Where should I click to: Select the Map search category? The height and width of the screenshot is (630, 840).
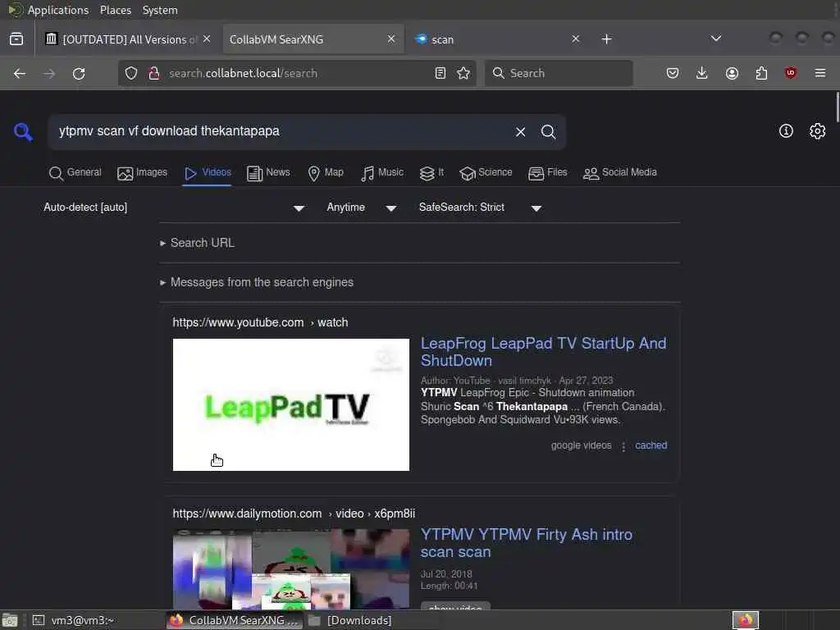pos(326,172)
